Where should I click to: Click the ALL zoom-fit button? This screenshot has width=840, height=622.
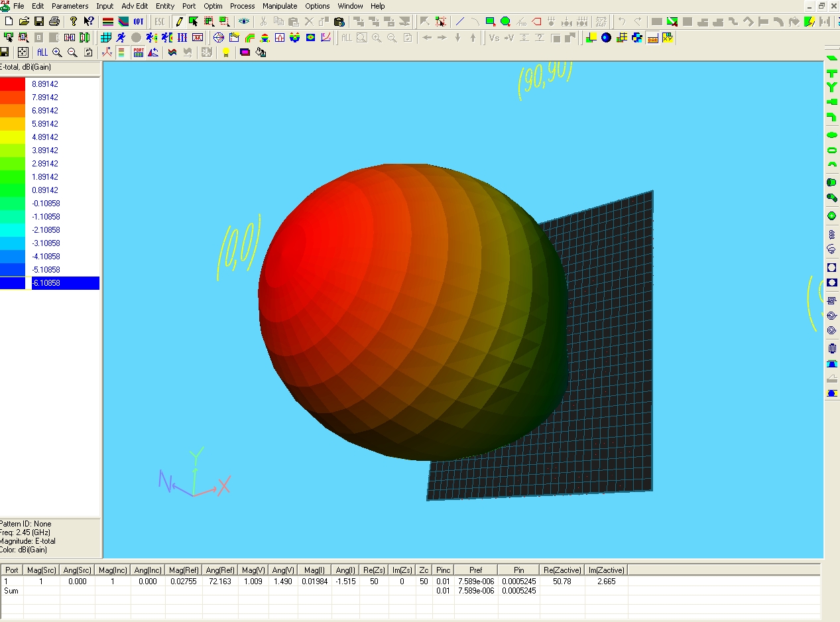tap(42, 52)
